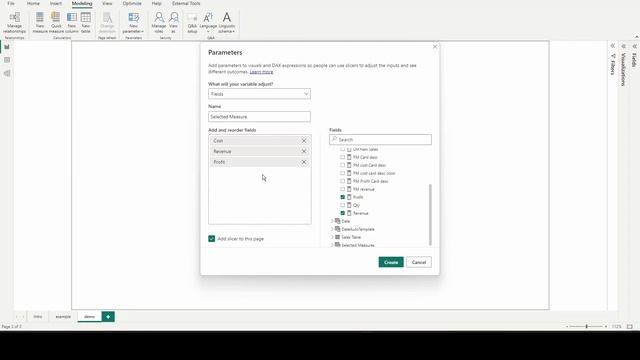Click the zoom in plus button

(606, 327)
